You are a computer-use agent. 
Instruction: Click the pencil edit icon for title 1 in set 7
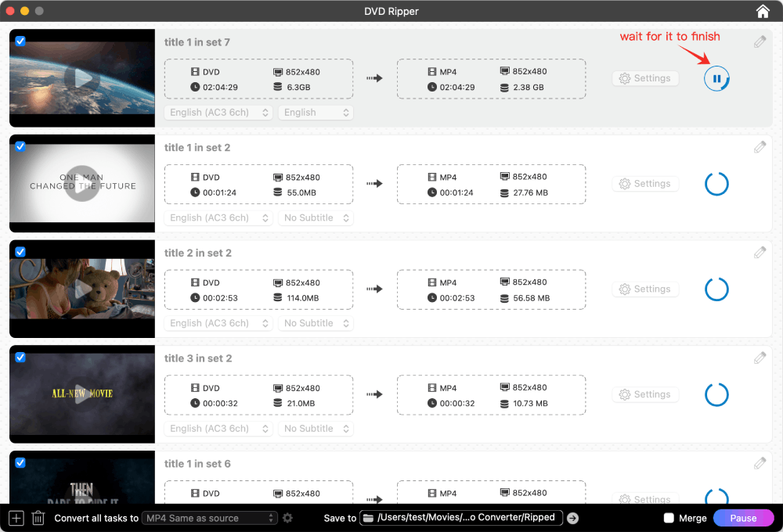760,41
